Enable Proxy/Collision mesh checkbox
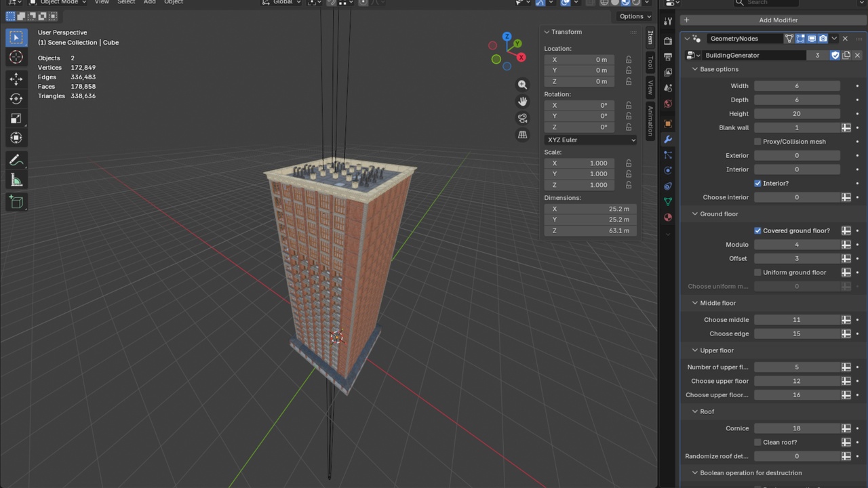The image size is (868, 488). 757,142
